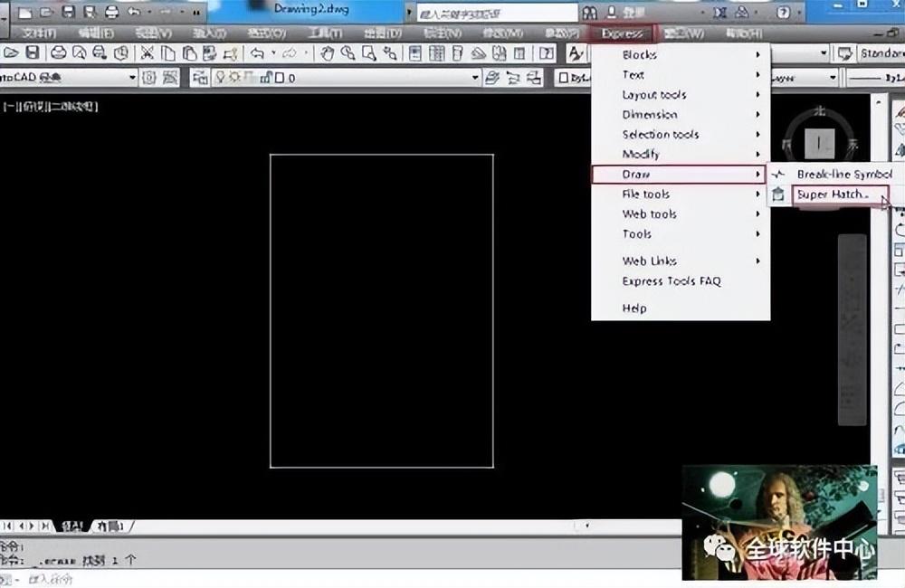Screen dimensions: 905x588
Task: Open the DesignCenter icon
Action: (x=436, y=53)
